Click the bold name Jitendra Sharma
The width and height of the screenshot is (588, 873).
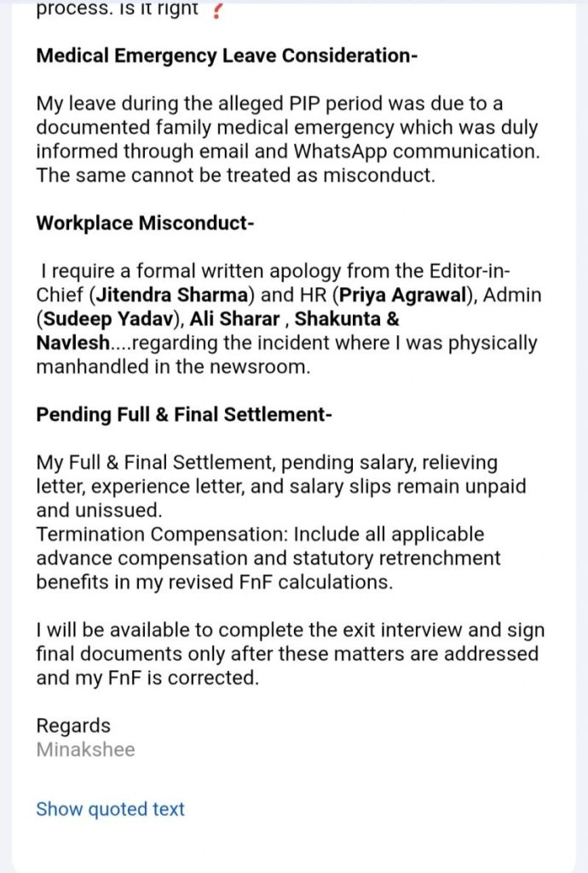click(x=171, y=294)
